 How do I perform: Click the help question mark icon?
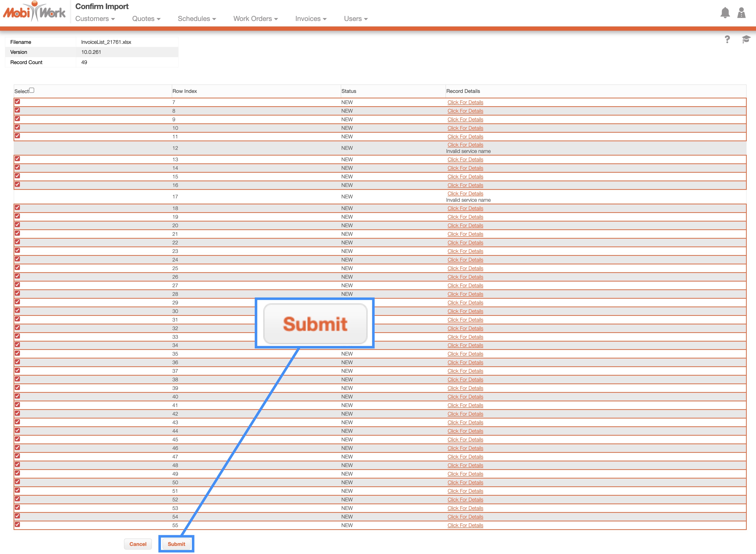coord(727,40)
